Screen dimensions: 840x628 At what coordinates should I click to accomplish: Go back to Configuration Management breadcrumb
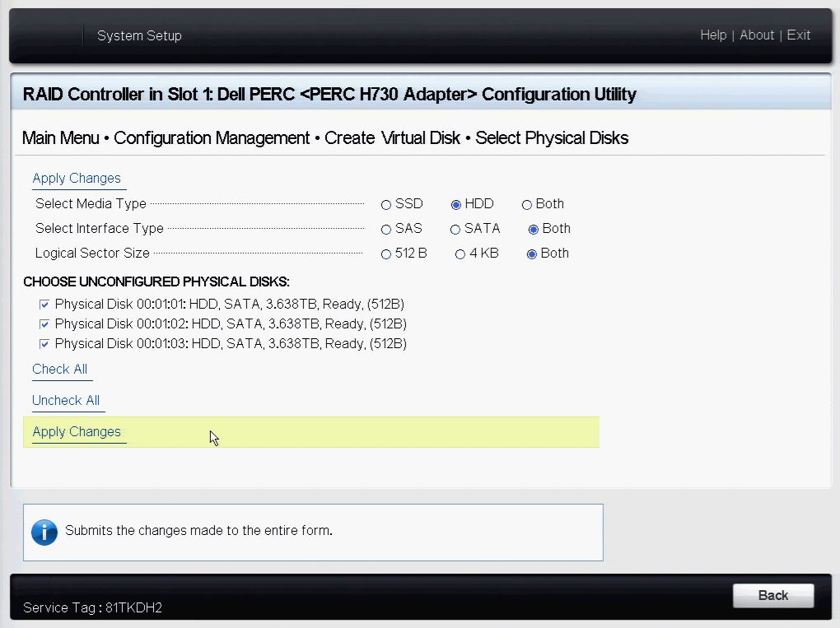(210, 137)
